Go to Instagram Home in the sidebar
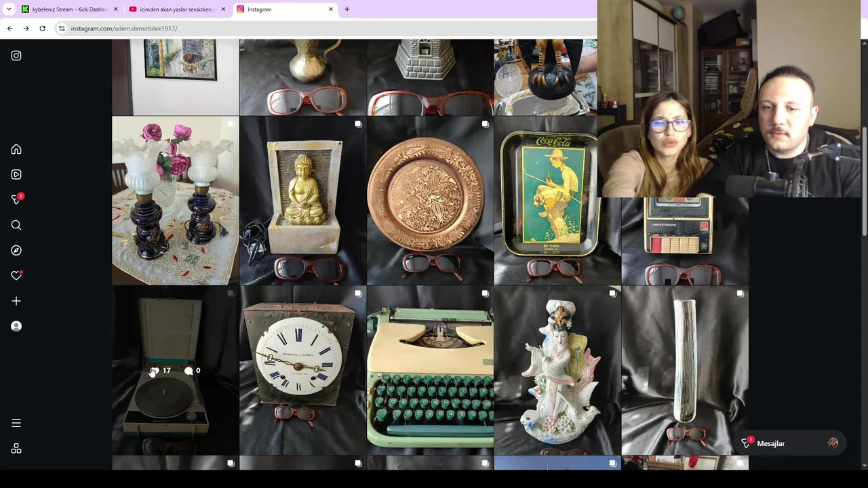868x488 pixels. click(x=16, y=149)
